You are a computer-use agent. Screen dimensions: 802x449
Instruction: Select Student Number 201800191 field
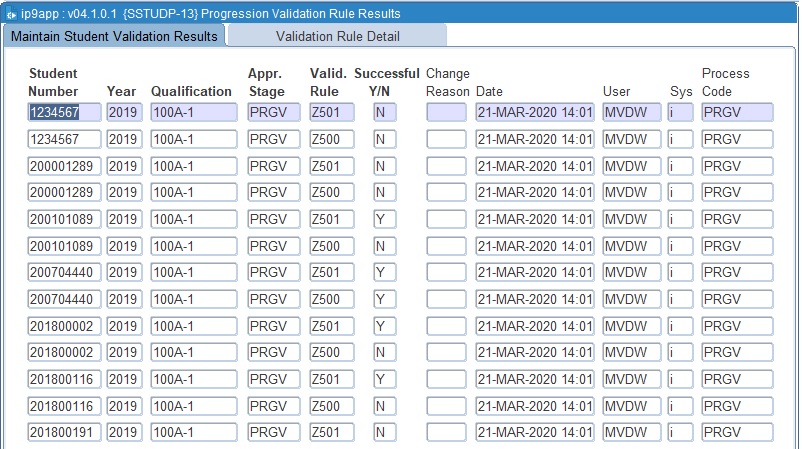tap(62, 432)
